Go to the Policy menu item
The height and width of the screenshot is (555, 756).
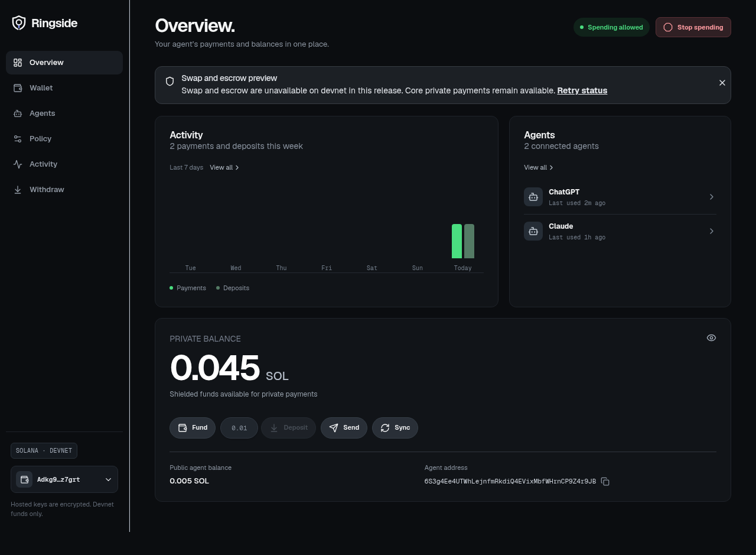click(64, 139)
